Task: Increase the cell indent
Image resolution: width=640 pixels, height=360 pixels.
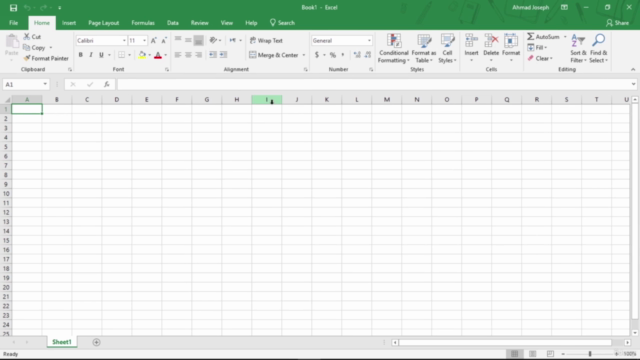Action: point(223,55)
